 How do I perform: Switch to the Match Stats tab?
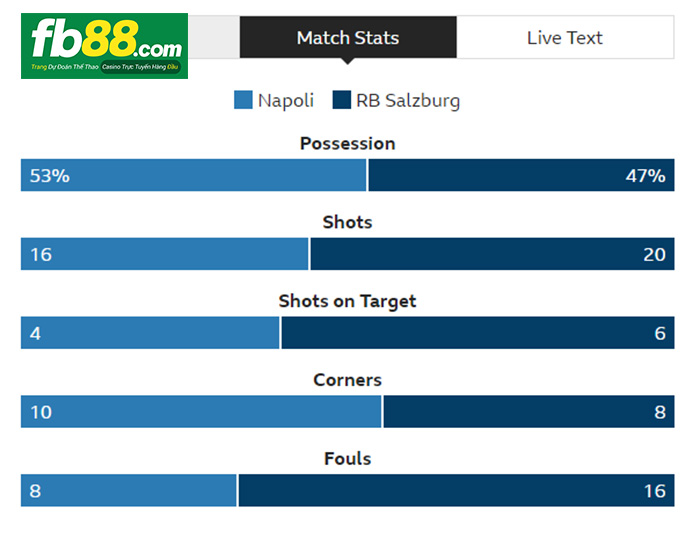click(348, 38)
